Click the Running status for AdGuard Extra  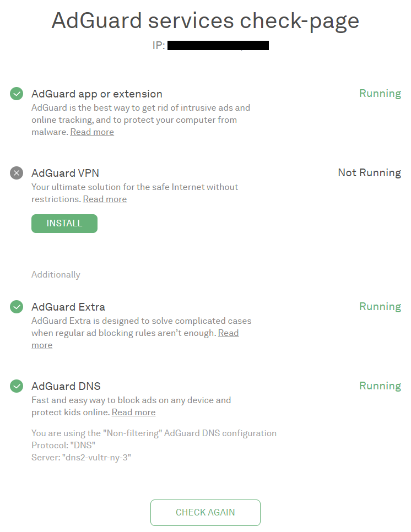(x=380, y=307)
